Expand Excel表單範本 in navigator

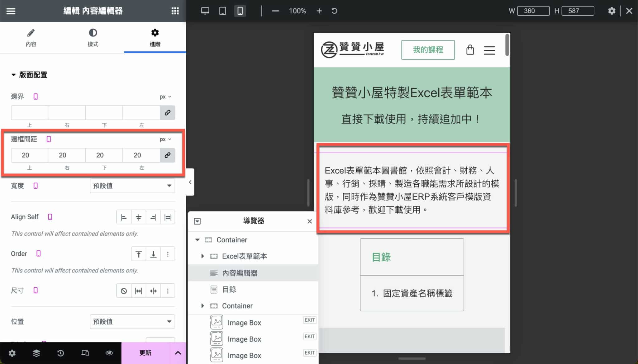click(202, 256)
